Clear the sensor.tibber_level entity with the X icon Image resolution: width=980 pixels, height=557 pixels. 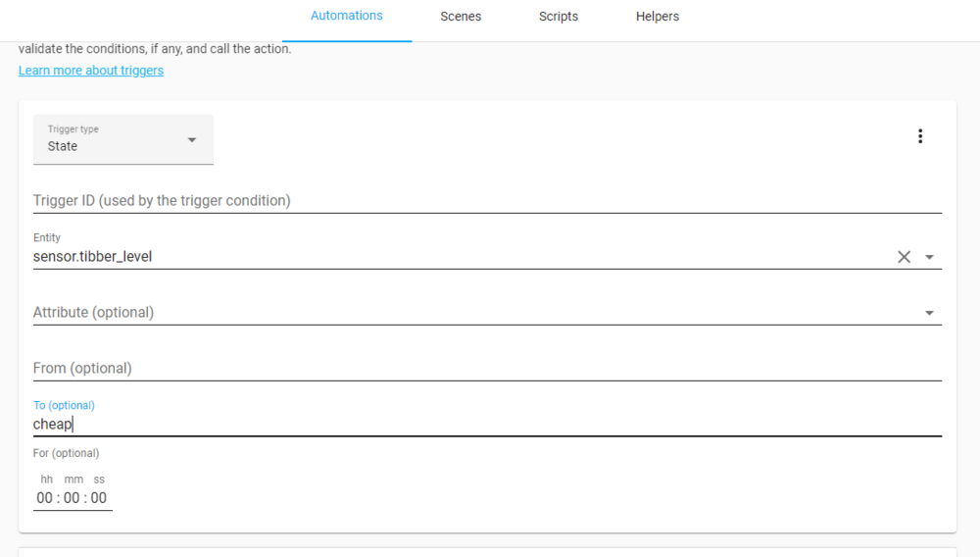coord(904,257)
